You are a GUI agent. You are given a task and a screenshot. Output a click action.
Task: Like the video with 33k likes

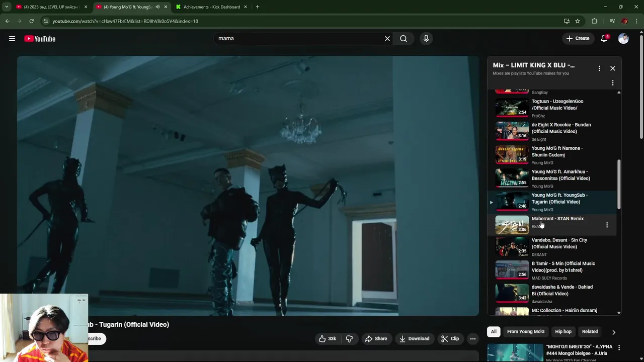[x=327, y=339]
